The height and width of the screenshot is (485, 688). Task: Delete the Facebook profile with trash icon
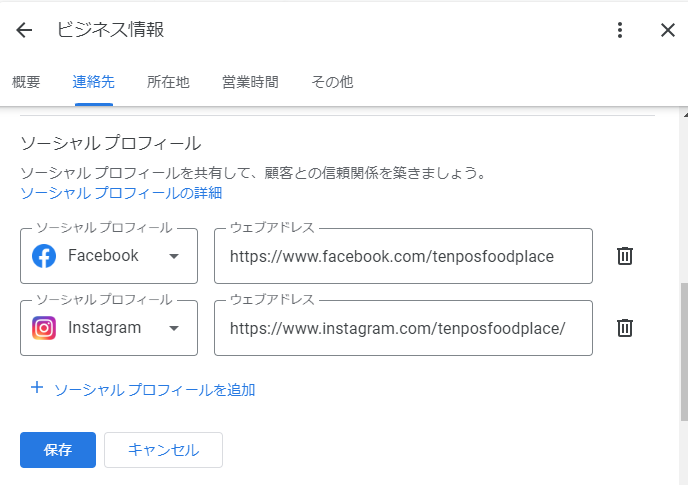625,256
